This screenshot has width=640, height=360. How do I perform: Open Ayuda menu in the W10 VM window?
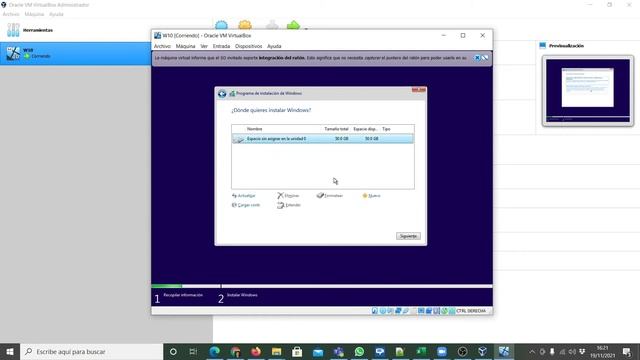274,46
